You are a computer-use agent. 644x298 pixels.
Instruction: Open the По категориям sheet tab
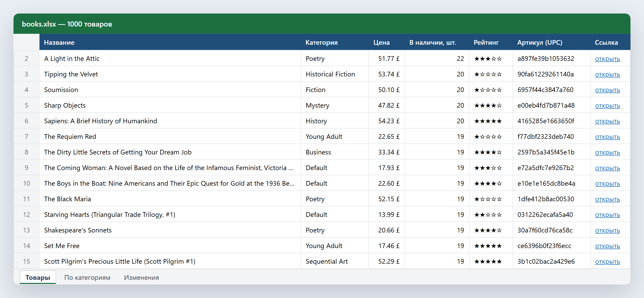tap(87, 277)
